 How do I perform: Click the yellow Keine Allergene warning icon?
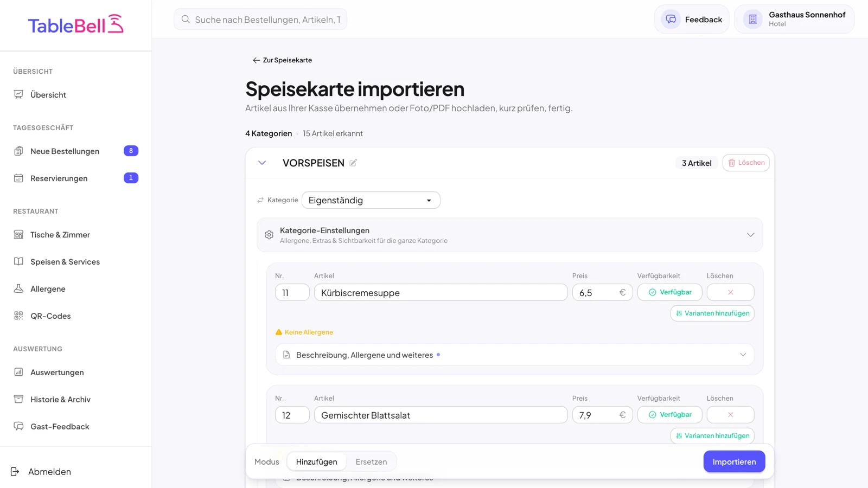coord(279,332)
